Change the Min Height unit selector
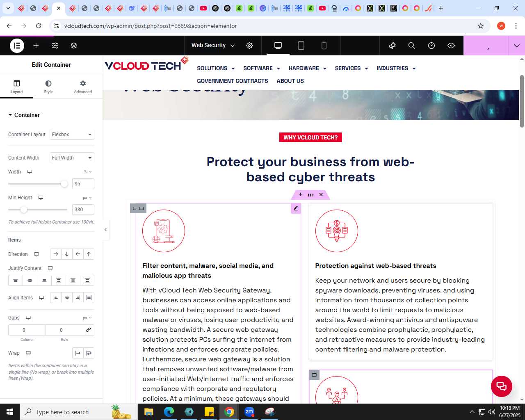The width and height of the screenshot is (525, 420). click(87, 198)
